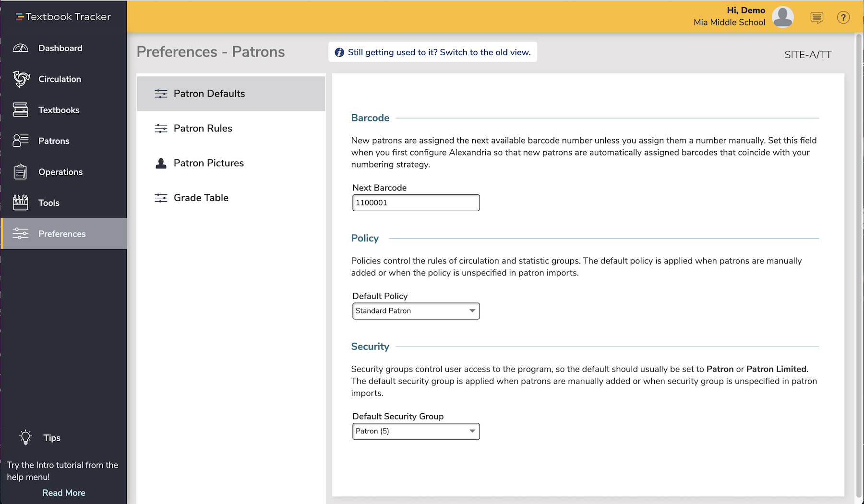Screen dimensions: 864x504
Task: Select the Circulation sidebar icon
Action: 20,79
